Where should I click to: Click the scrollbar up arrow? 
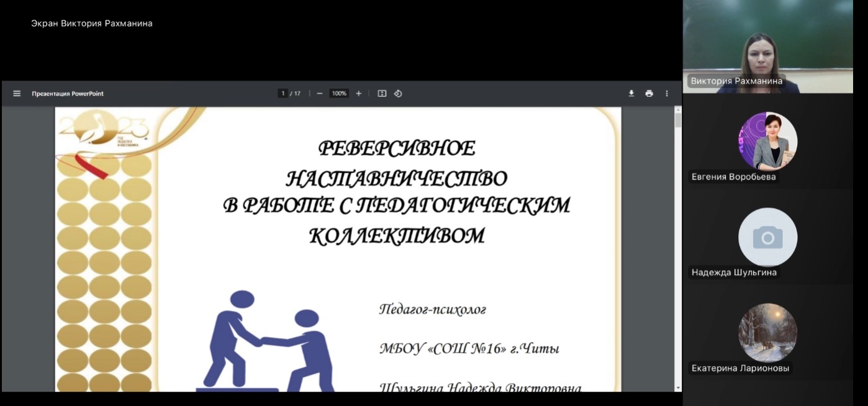[678, 110]
